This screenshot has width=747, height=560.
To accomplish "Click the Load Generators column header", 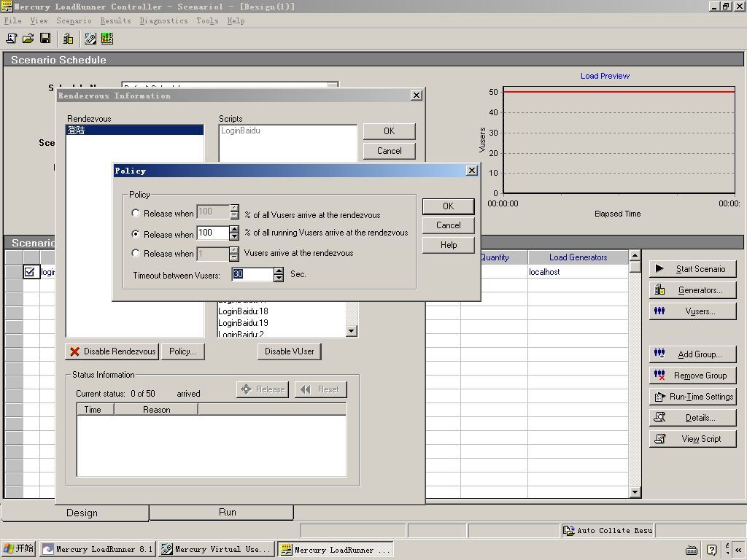I will 578,257.
